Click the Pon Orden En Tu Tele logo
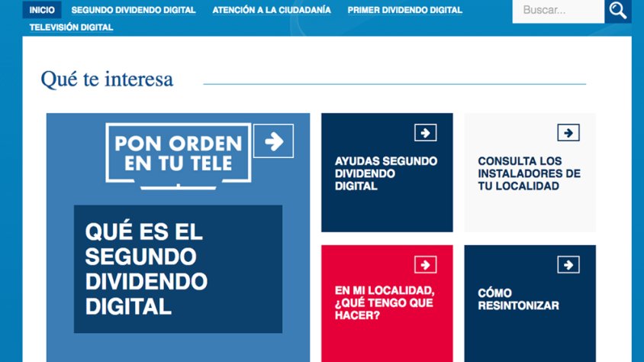The image size is (644, 362). 179,156
